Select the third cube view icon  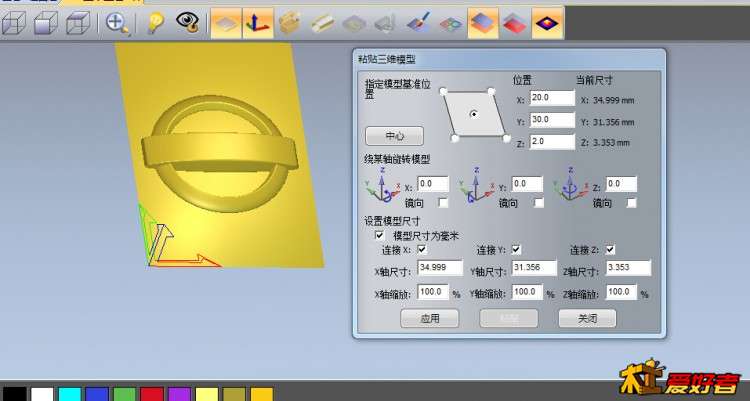coord(78,23)
